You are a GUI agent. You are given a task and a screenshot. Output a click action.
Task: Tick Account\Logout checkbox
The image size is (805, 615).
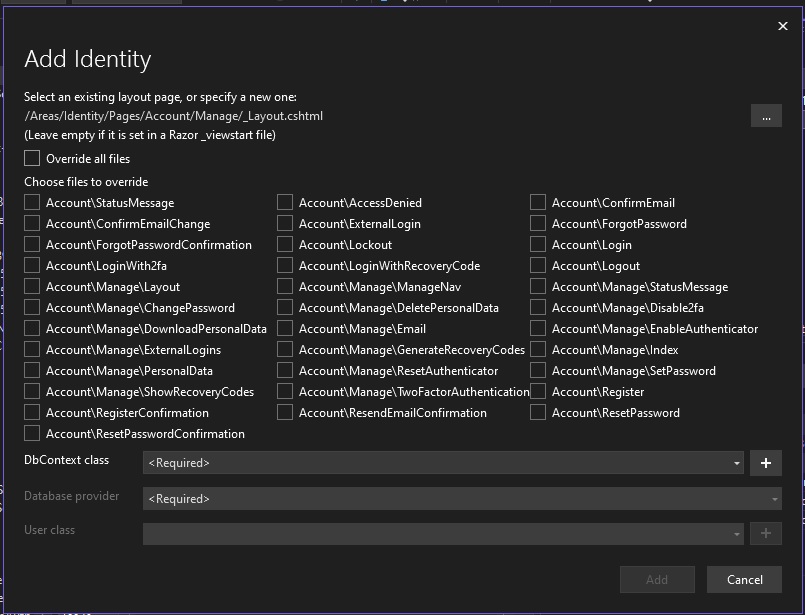[x=538, y=265]
